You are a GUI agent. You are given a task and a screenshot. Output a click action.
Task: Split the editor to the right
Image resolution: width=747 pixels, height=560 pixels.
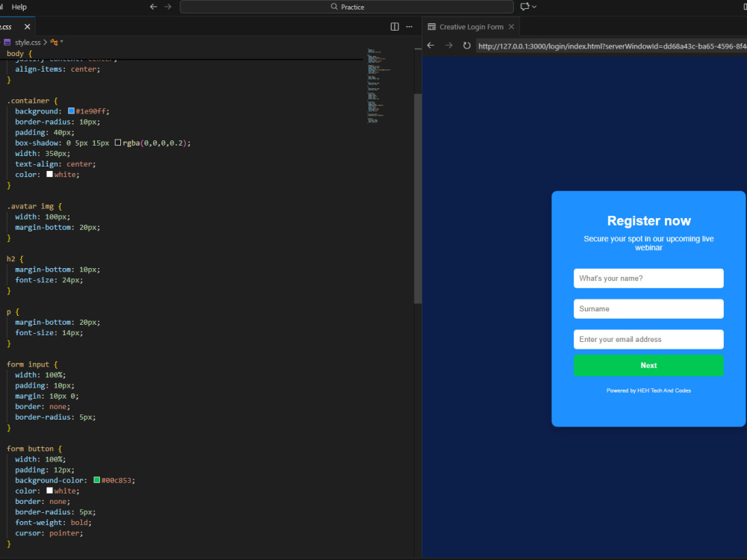pyautogui.click(x=394, y=27)
